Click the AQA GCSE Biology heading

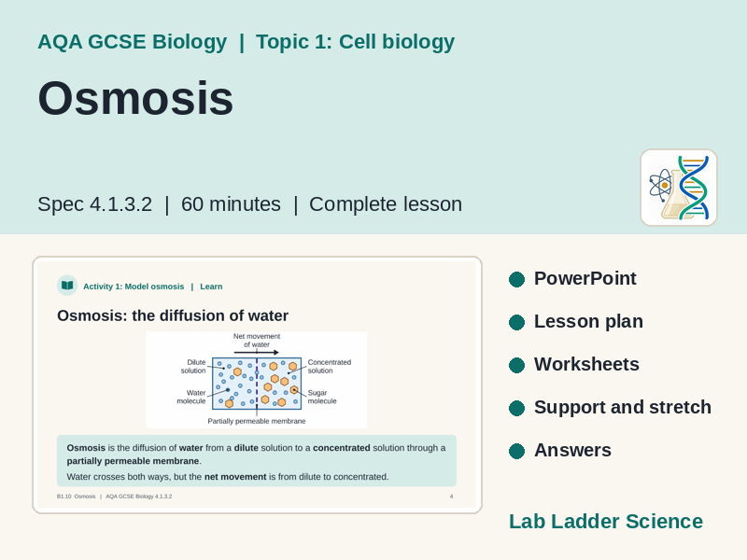(133, 42)
